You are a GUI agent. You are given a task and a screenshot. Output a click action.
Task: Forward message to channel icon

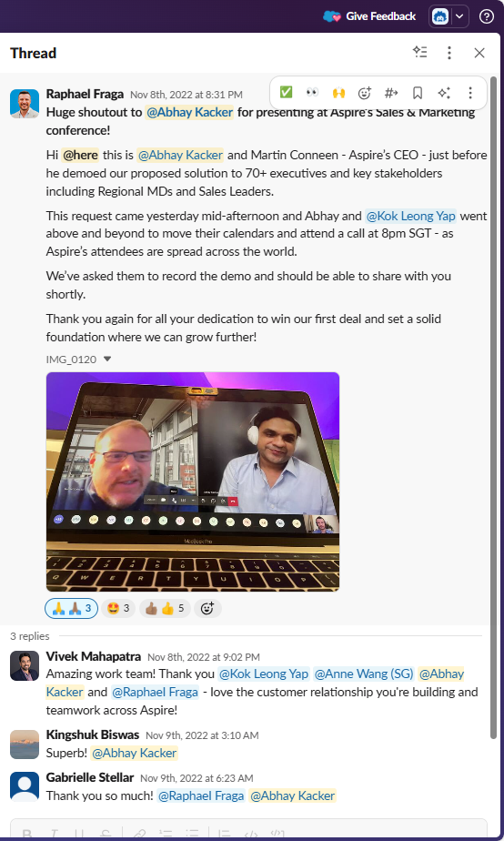(x=391, y=93)
